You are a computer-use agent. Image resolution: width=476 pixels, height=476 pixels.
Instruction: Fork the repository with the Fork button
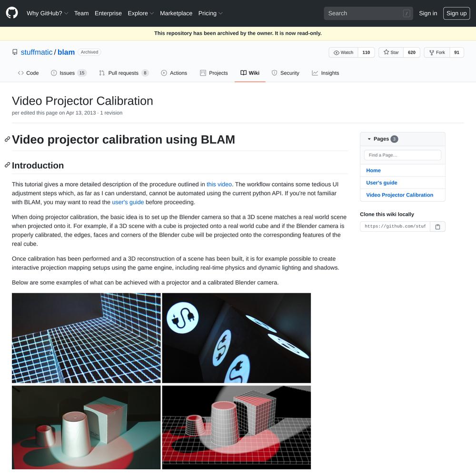(437, 52)
